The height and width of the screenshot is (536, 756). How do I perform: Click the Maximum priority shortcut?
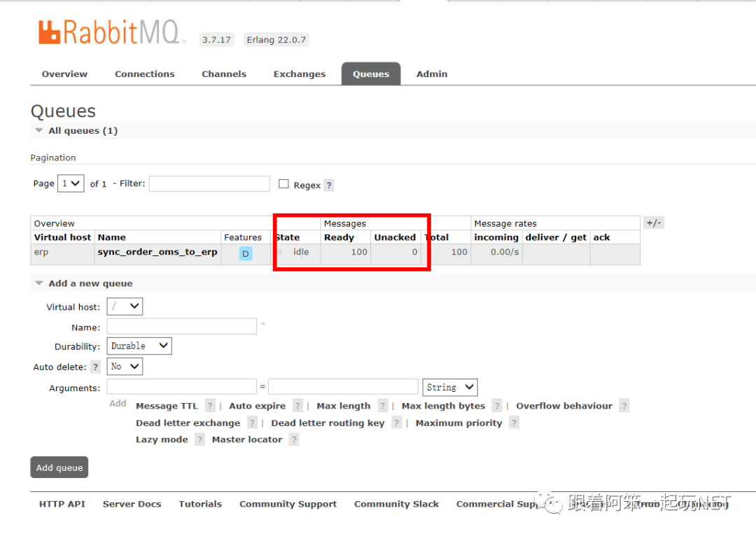pyautogui.click(x=459, y=423)
